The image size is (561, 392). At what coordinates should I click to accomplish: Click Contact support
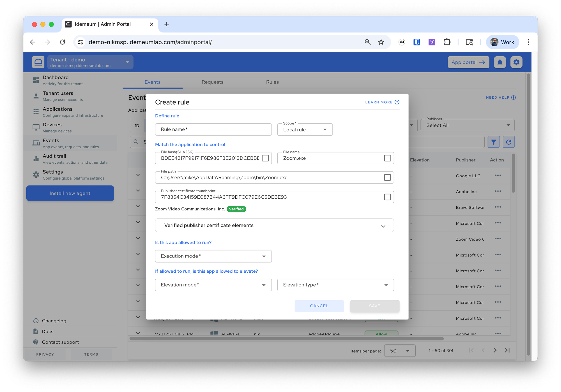pos(56,342)
